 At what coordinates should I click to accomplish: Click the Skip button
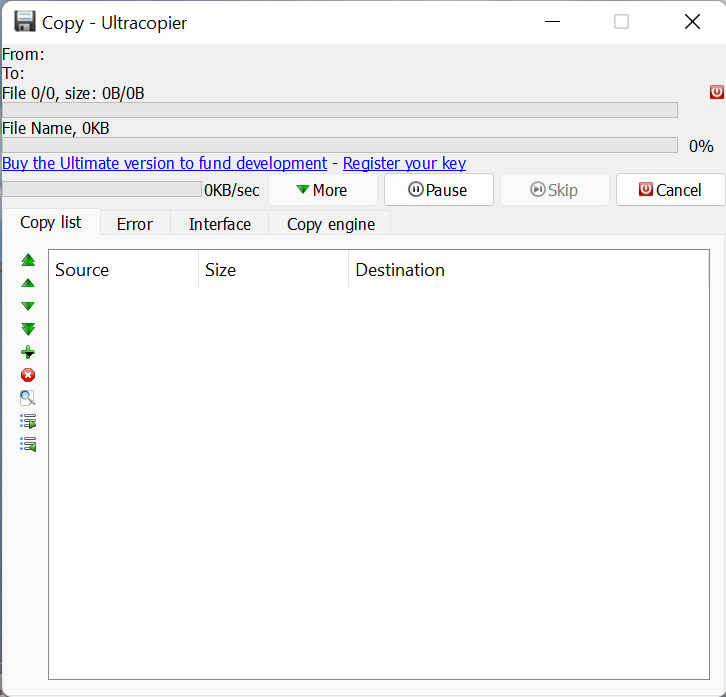tap(555, 190)
